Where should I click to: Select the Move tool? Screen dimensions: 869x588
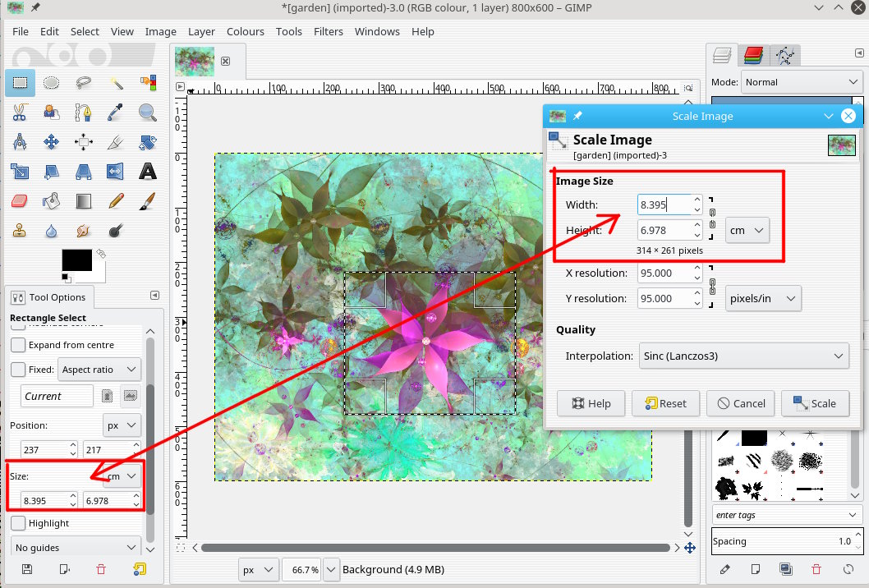pyautogui.click(x=52, y=142)
